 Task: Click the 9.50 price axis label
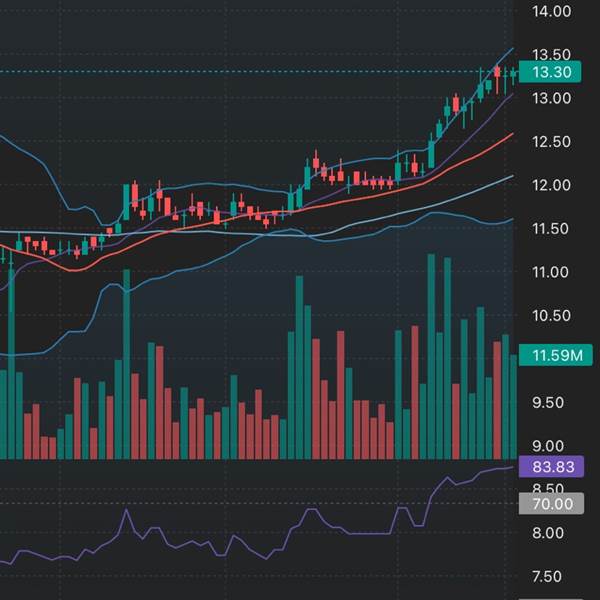point(548,403)
